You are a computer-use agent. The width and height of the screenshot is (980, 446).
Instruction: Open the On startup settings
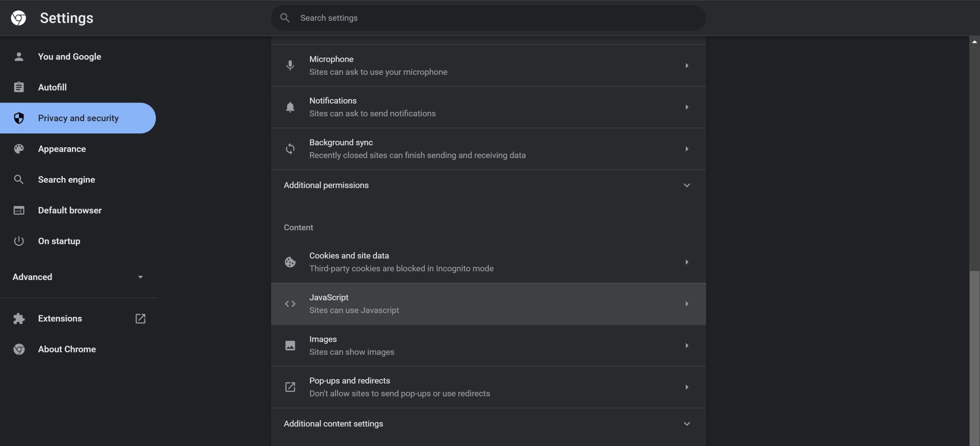(59, 241)
